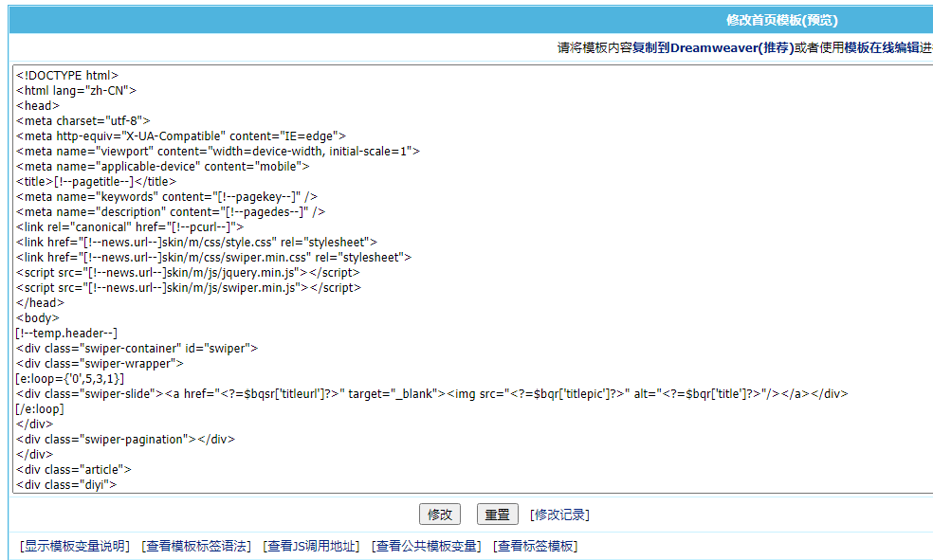Click 预览 in the page header

click(x=820, y=20)
